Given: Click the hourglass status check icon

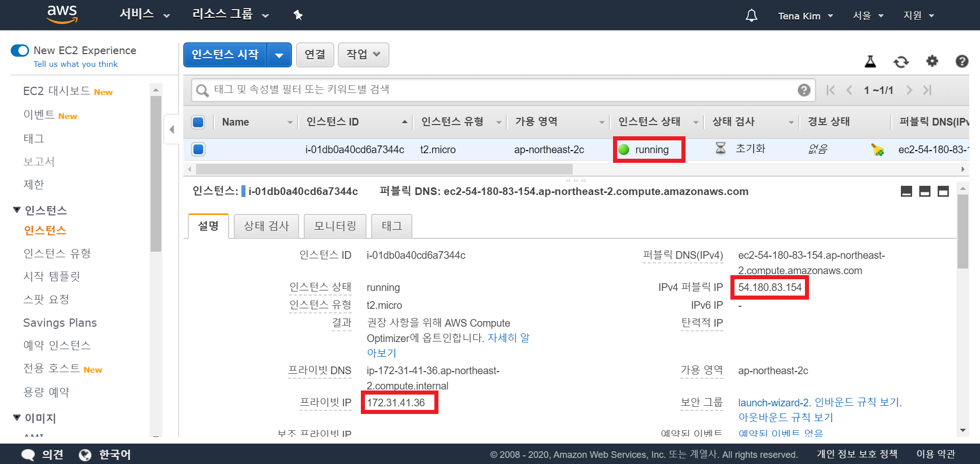Looking at the screenshot, I should click(720, 149).
